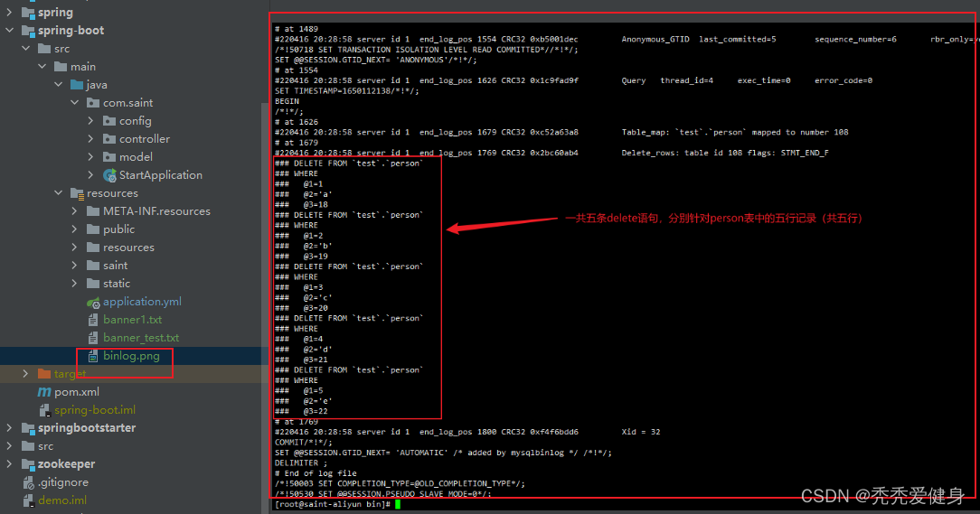Expand the config package
Image resolution: width=980 pixels, height=514 pixels.
90,120
